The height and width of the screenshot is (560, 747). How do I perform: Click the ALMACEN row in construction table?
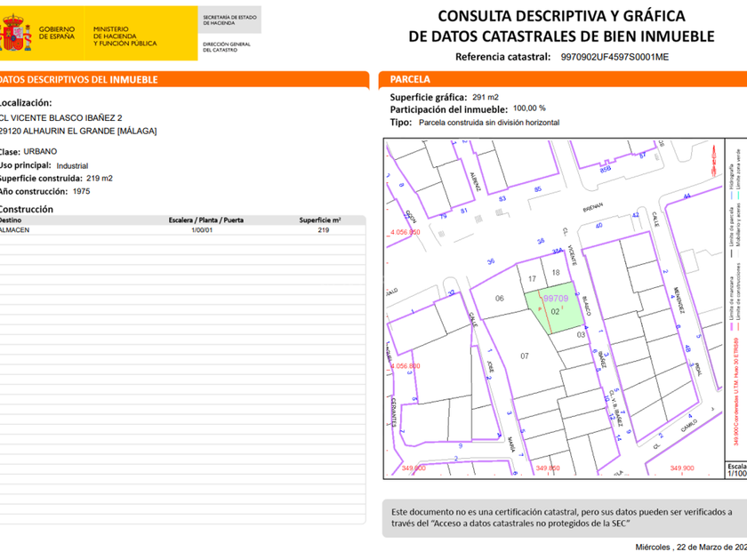(x=183, y=230)
